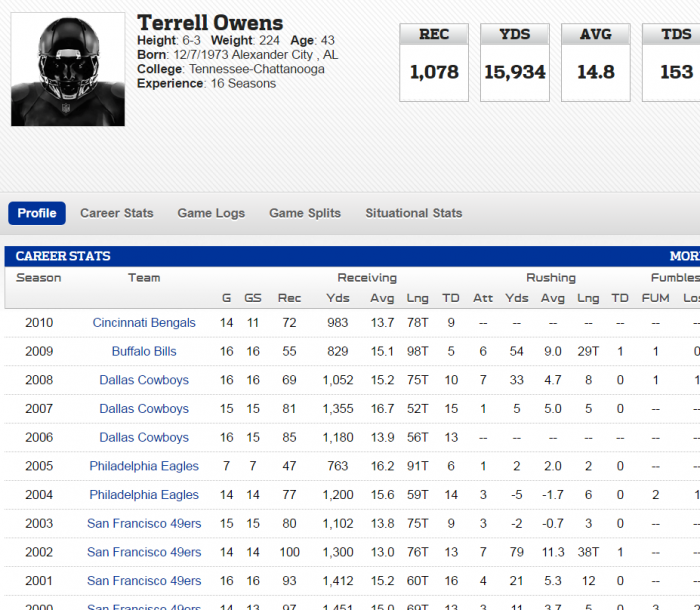This screenshot has height=610, width=700.
Task: Click the Season column header
Action: (38, 278)
